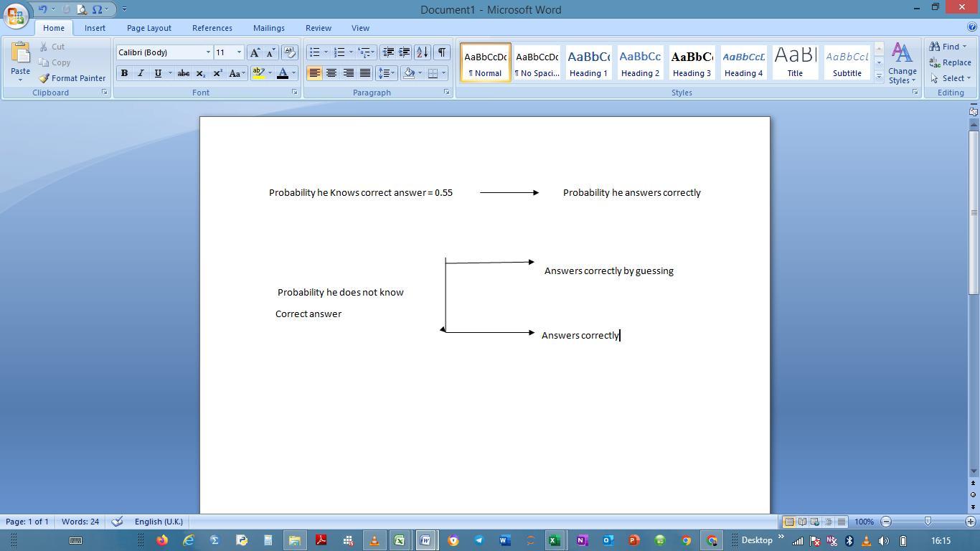Screen dimensions: 980x551
Task: Click the Zoom In plus button
Action: pos(971,522)
